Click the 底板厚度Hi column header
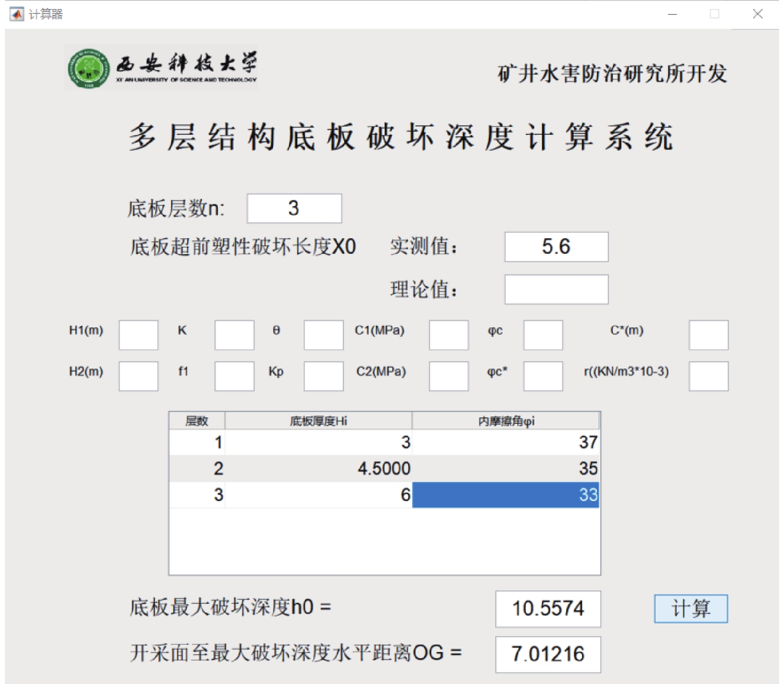 click(x=319, y=421)
